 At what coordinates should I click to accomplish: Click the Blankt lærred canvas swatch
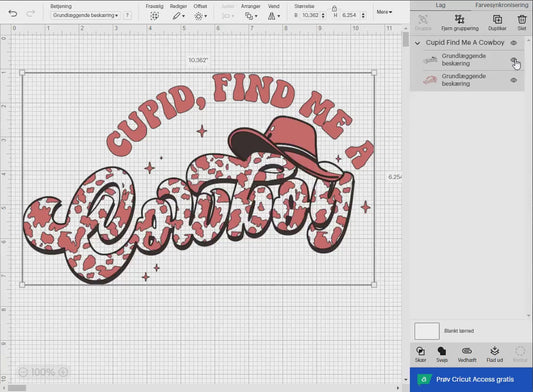tap(427, 331)
